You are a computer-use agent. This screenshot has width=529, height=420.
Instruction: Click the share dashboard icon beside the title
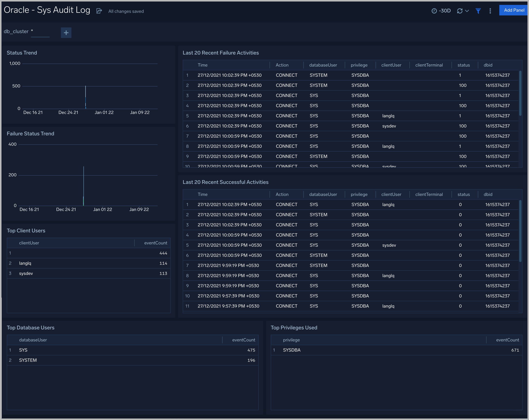point(99,11)
